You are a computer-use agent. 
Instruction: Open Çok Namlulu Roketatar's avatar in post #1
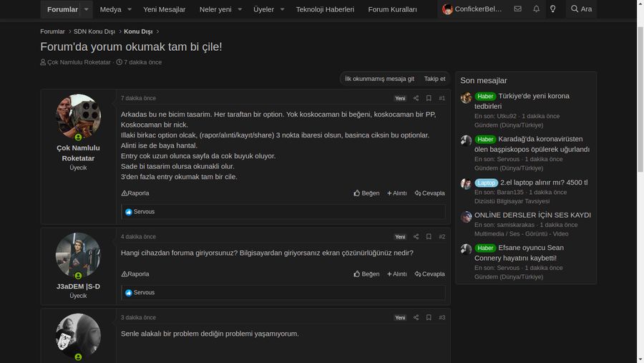tap(78, 117)
